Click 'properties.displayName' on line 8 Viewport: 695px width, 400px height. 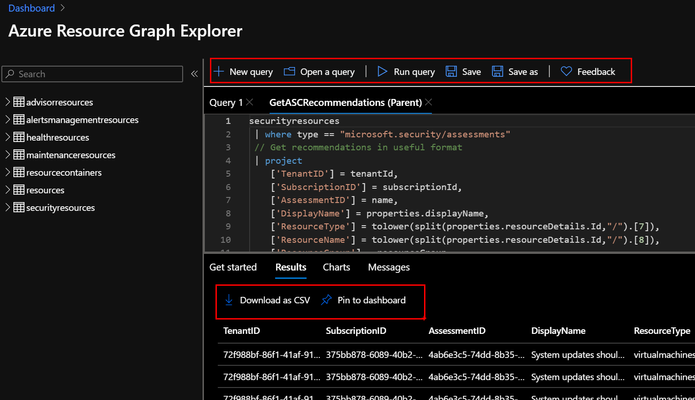tap(427, 213)
